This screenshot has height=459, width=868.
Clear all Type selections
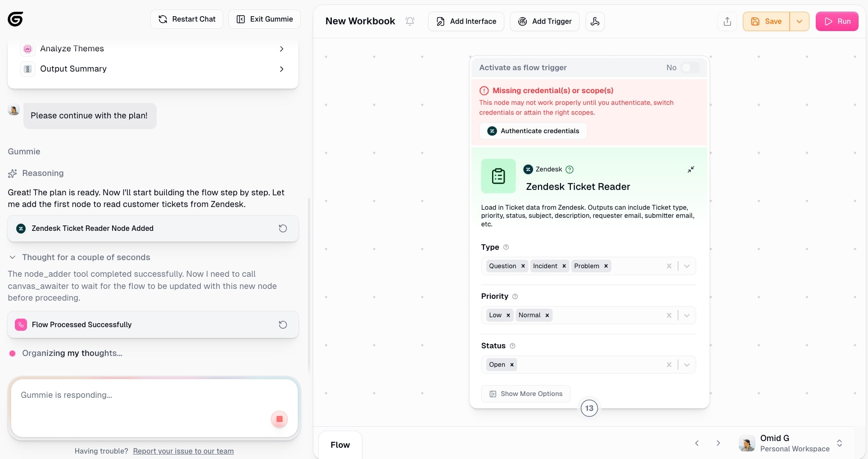(x=669, y=266)
